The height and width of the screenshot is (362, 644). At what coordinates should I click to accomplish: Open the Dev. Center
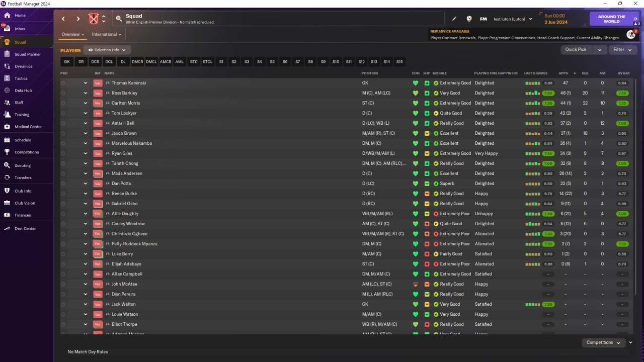(27, 229)
